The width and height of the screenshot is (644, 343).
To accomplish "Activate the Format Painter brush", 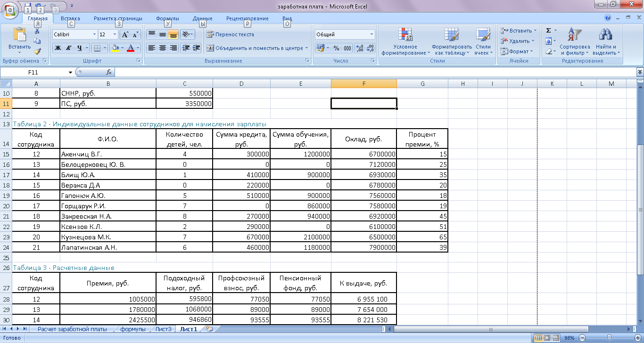I will tap(37, 51).
